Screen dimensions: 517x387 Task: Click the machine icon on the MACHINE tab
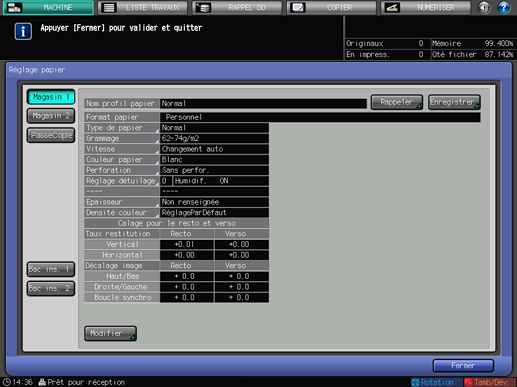coord(14,7)
